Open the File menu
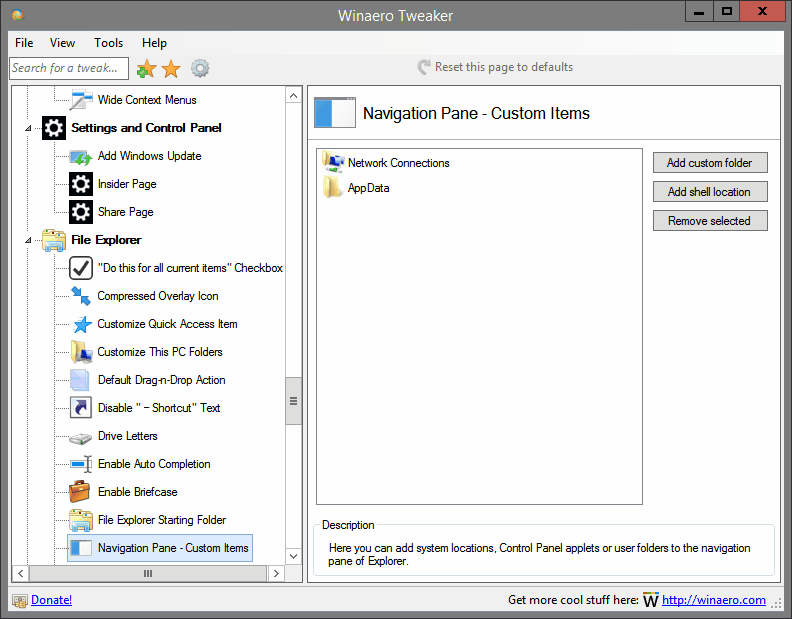Viewport: 792px width, 619px height. click(24, 43)
